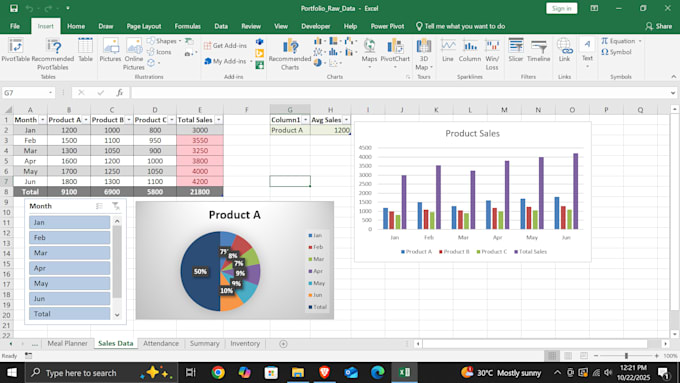Open Microsoft Edge from taskbar
Screen dimensions: 680x383
[x=378, y=372]
